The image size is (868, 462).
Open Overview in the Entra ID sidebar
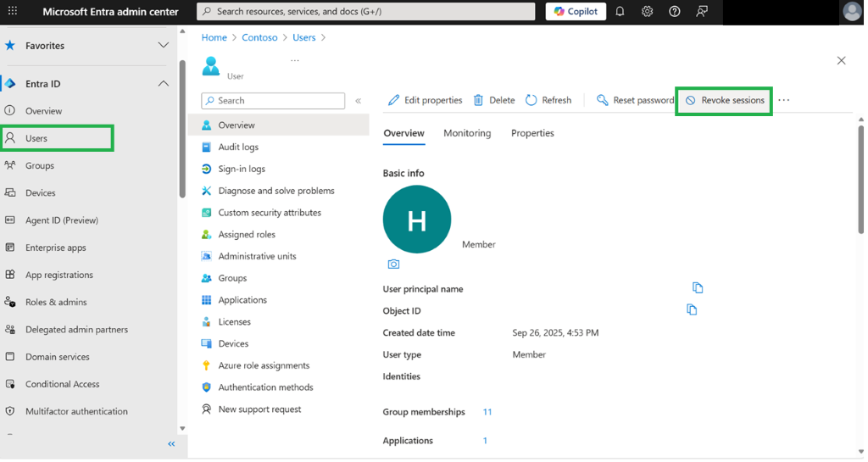(x=44, y=111)
